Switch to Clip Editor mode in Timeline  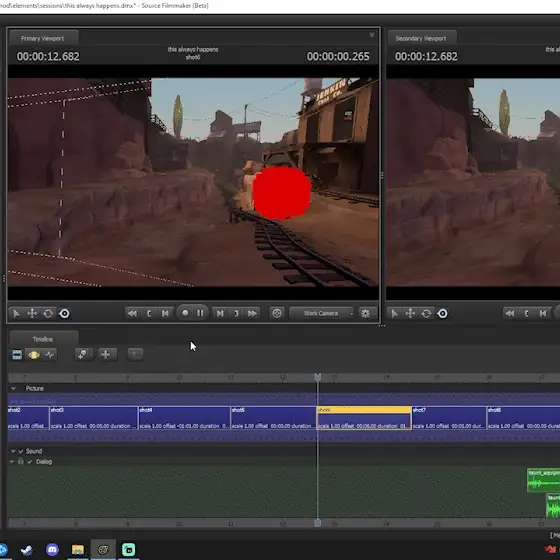(x=17, y=355)
